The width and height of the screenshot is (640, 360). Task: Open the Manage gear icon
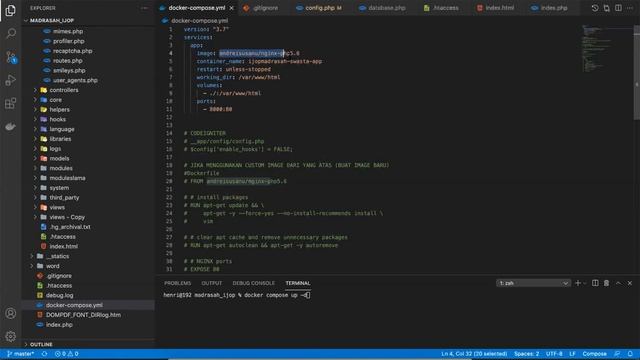click(x=11, y=336)
